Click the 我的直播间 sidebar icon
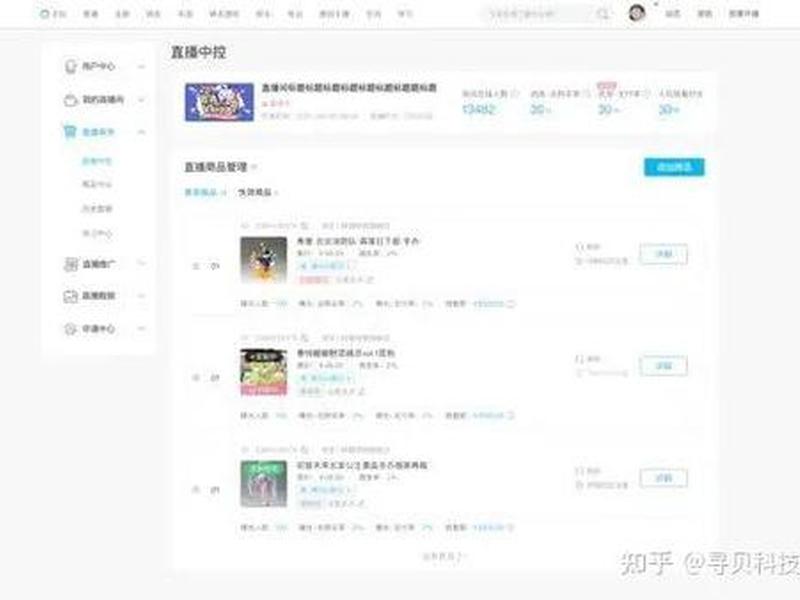 70,100
